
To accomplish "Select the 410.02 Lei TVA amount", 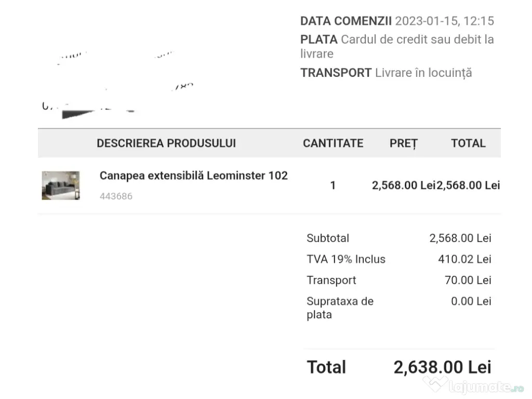I will click(x=464, y=259).
